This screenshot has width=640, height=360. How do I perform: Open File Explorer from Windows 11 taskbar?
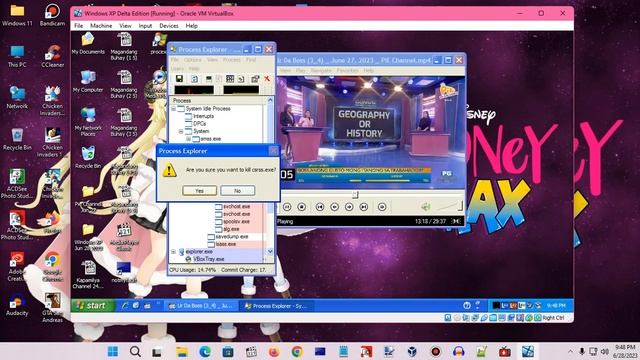point(182,351)
